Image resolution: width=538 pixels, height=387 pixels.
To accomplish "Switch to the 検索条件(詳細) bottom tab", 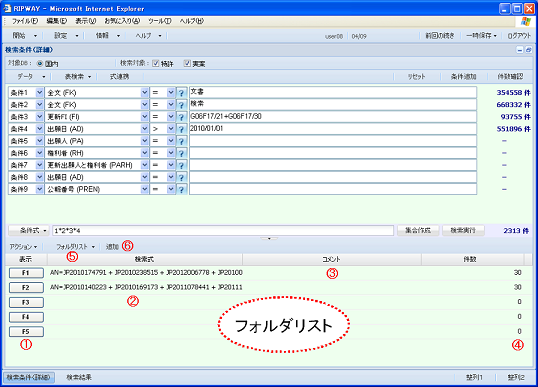I will [x=29, y=377].
